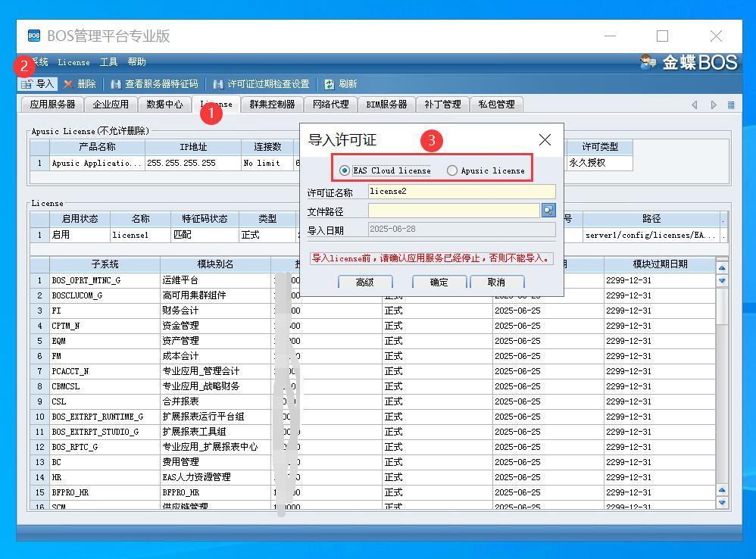Select the 财务会计 module cell
Image resolution: width=756 pixels, height=559 pixels.
215,311
